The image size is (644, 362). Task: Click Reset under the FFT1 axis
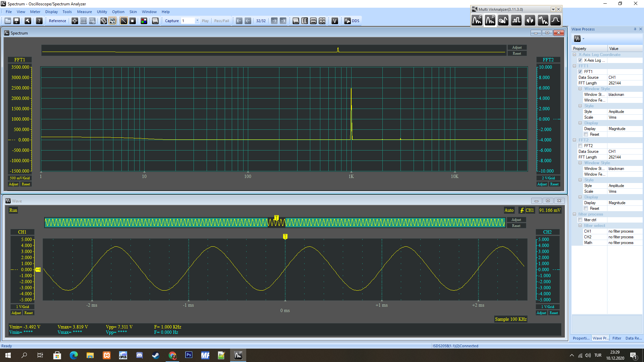point(26,184)
